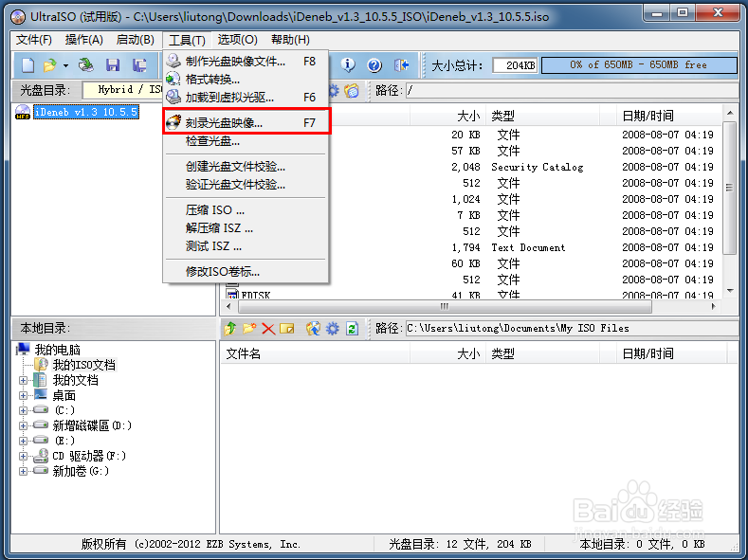Click the red X delete icon

[x=268, y=329]
